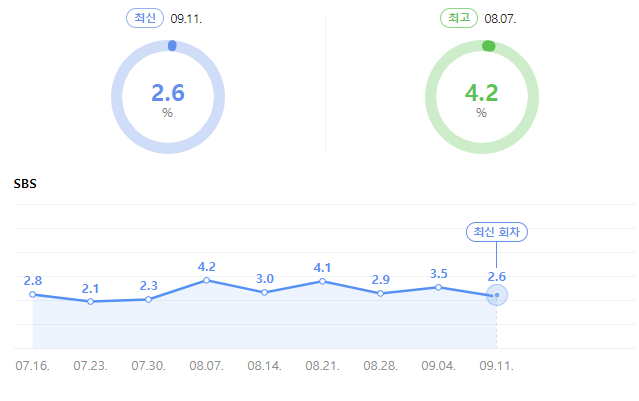
Task: Click the 4.2 peak data point on 08.07.
Action: click(x=207, y=280)
